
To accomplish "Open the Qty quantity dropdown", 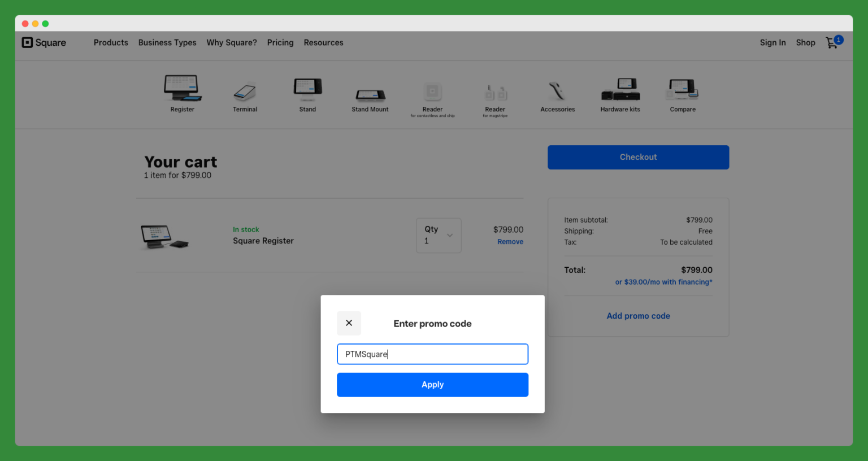I will pos(439,235).
